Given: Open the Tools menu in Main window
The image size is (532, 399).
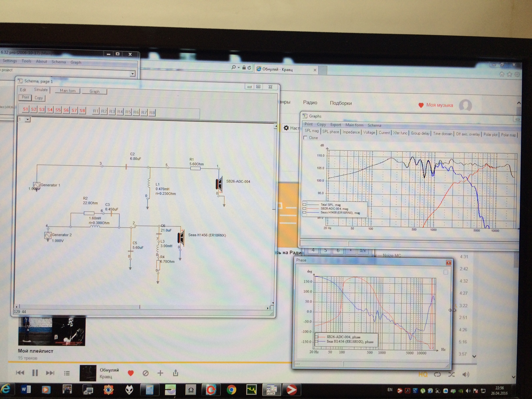Looking at the screenshot, I should (x=26, y=61).
